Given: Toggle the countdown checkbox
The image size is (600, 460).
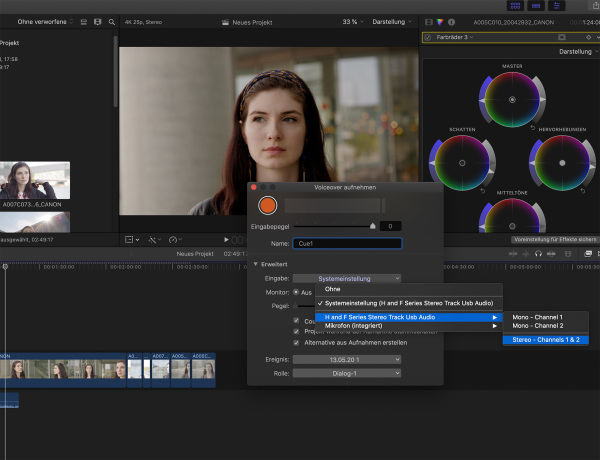Looking at the screenshot, I should [296, 320].
